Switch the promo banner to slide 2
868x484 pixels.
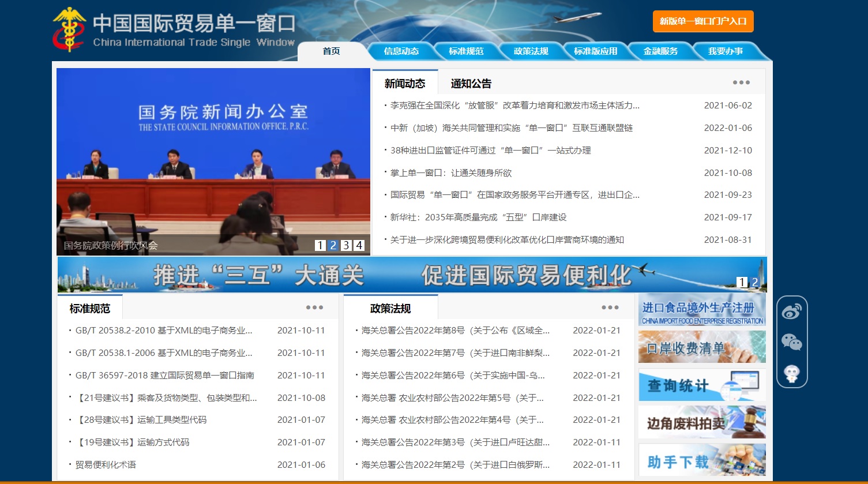[756, 283]
